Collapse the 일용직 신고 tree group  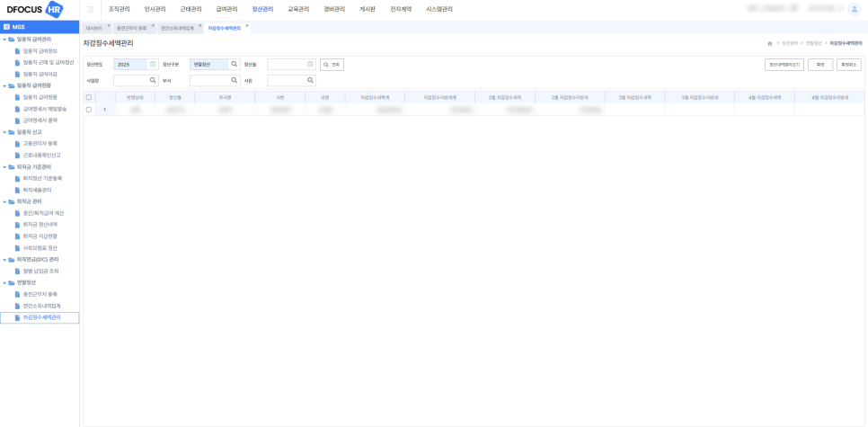tap(4, 132)
